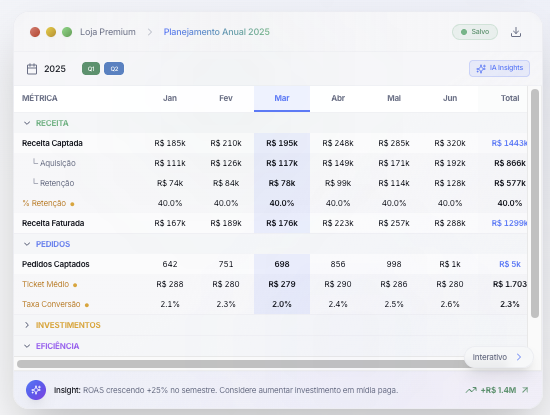Click the Taxa Conversão metric label
The height and width of the screenshot is (415, 550).
(x=51, y=304)
